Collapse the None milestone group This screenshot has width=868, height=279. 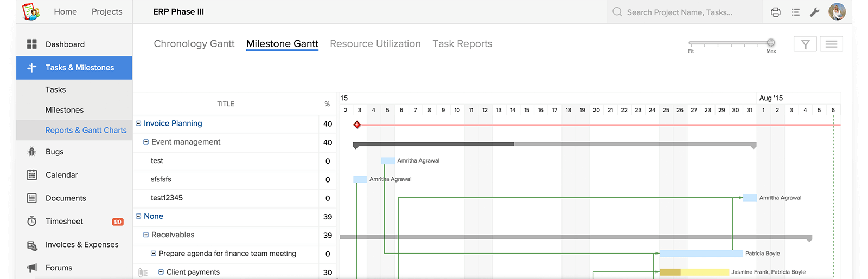[x=138, y=216]
